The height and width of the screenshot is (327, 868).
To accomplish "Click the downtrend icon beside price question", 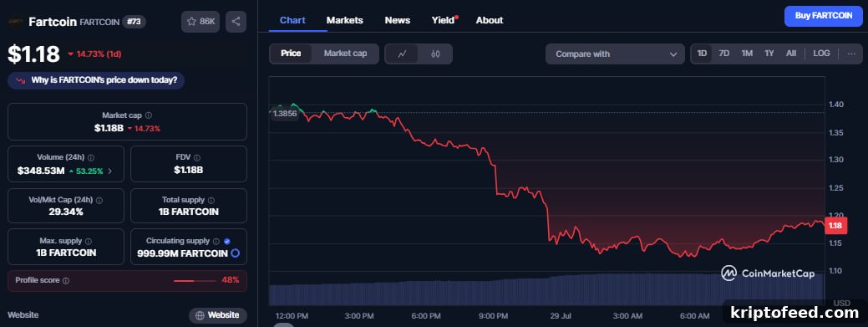I will click(x=21, y=80).
